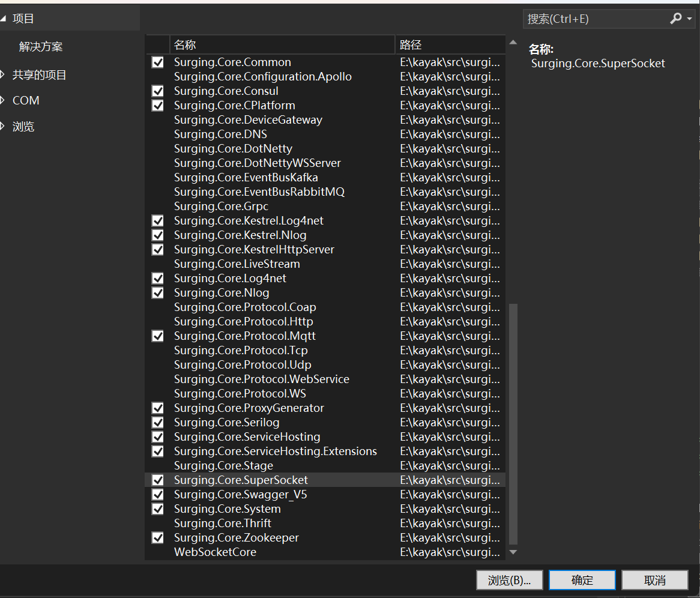Expand the COM section
This screenshot has height=598, width=700.
(2, 100)
